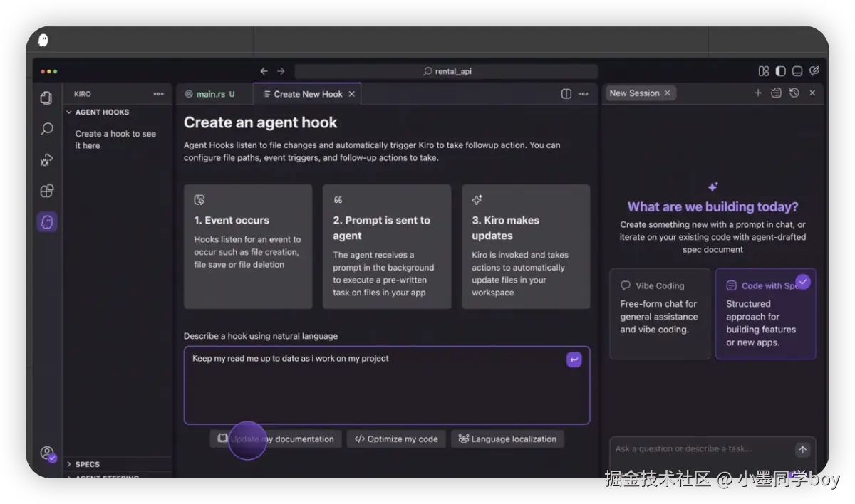
Task: Go back with the left arrow
Action: (x=264, y=71)
